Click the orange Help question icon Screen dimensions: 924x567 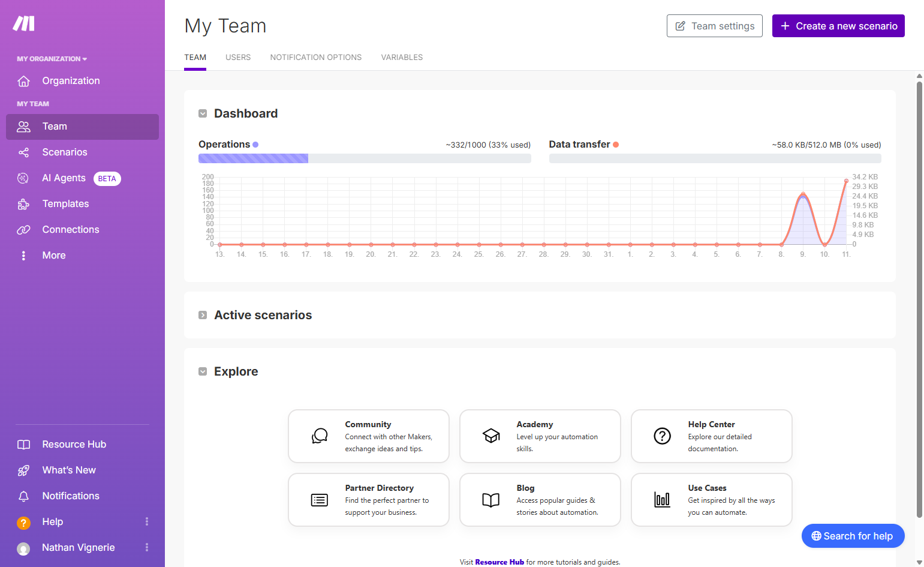[23, 523]
